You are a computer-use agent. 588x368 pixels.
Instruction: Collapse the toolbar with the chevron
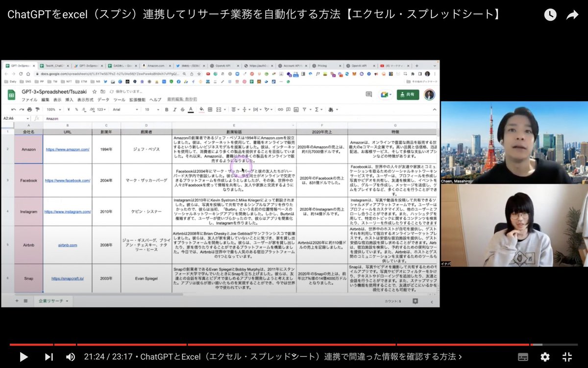pyautogui.click(x=435, y=109)
